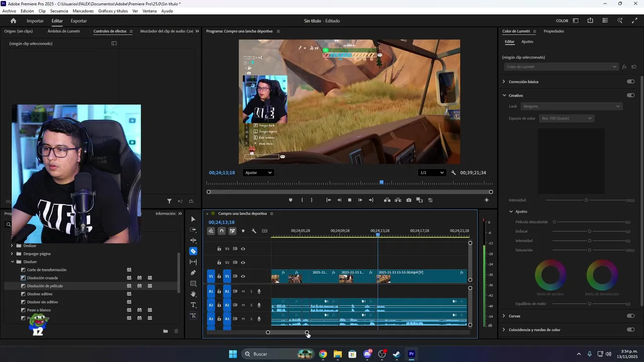
Task: Expand the Curvas section
Action: tap(504, 316)
